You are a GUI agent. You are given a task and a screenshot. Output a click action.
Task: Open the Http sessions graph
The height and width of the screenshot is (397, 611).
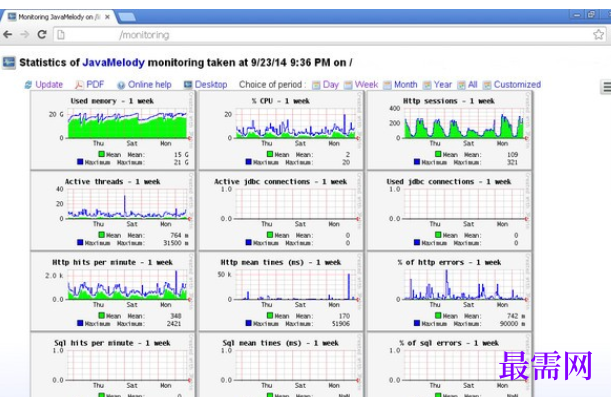pyautogui.click(x=449, y=131)
